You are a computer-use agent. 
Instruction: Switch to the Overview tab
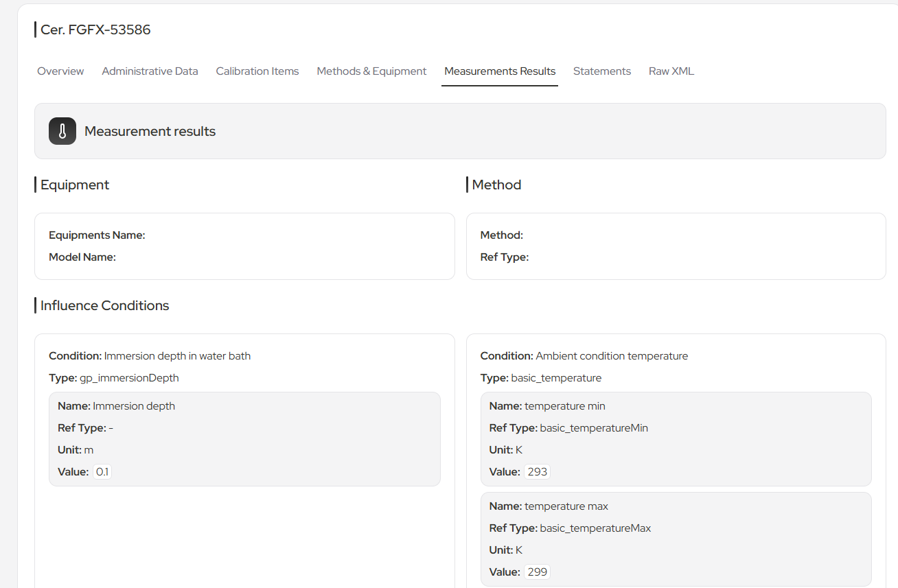(x=60, y=71)
